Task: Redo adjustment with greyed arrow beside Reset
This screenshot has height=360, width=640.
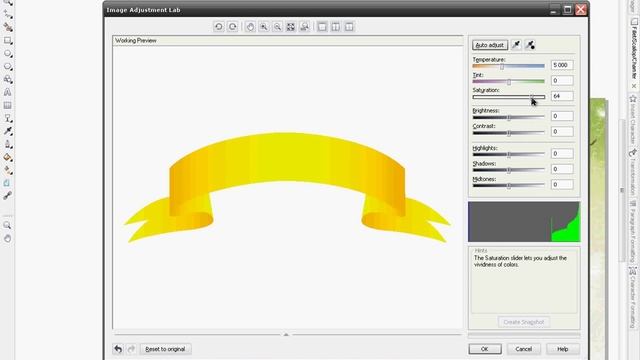Action: tap(131, 349)
